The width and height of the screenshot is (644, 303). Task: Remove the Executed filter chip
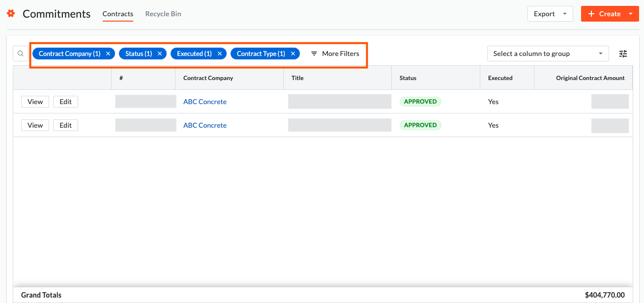[220, 53]
